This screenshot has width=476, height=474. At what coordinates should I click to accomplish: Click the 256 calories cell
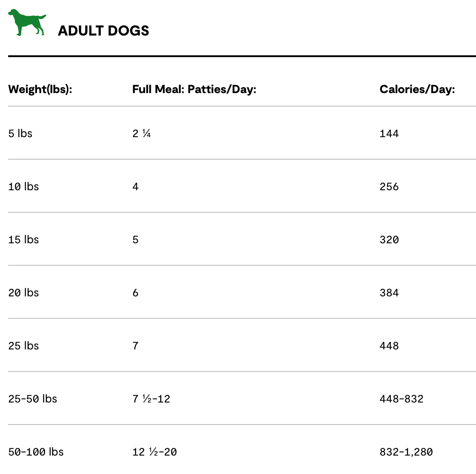point(389,187)
